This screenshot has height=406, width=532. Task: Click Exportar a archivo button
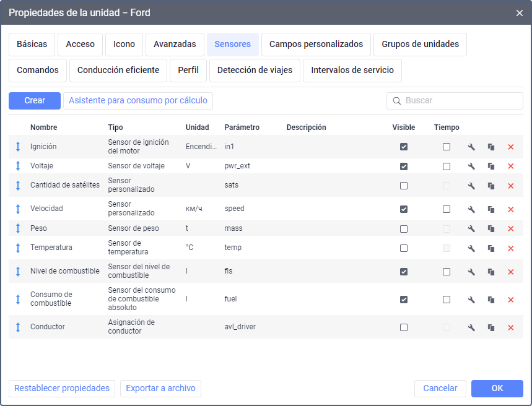click(x=160, y=388)
